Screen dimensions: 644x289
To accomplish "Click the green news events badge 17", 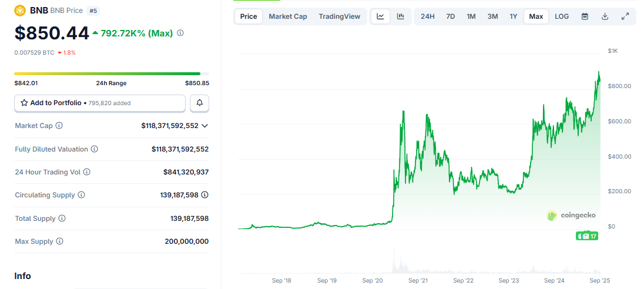I will coord(587,236).
